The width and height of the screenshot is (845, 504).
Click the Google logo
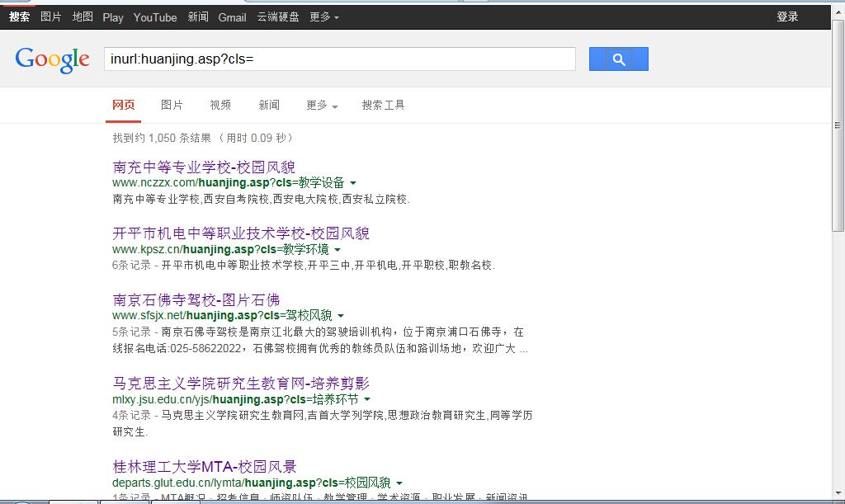pyautogui.click(x=52, y=59)
